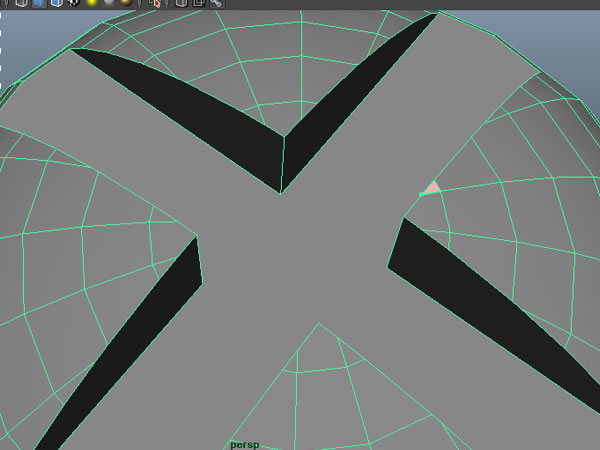Enable textured display checker icon

pyautogui.click(x=73, y=3)
